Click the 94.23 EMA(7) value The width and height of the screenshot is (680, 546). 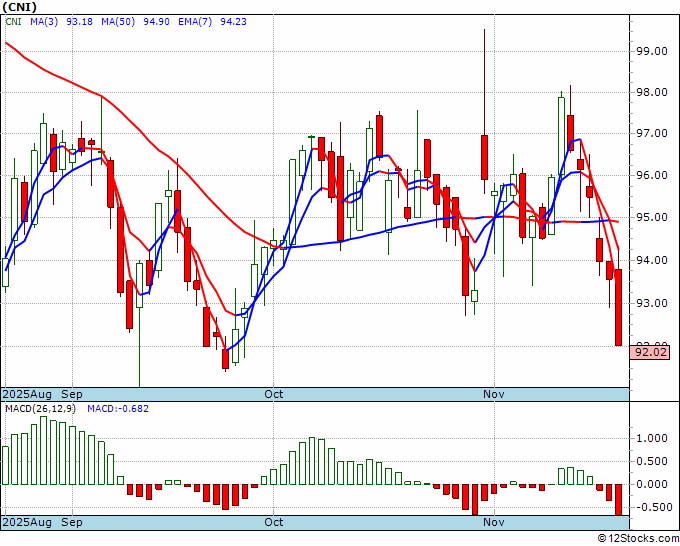[233, 22]
